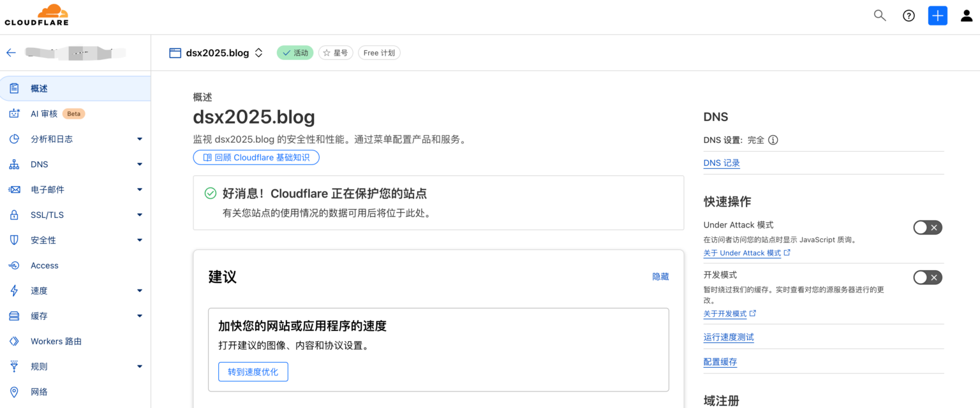Click the DNS 设置 info tooltip icon
The image size is (980, 408).
click(x=773, y=140)
